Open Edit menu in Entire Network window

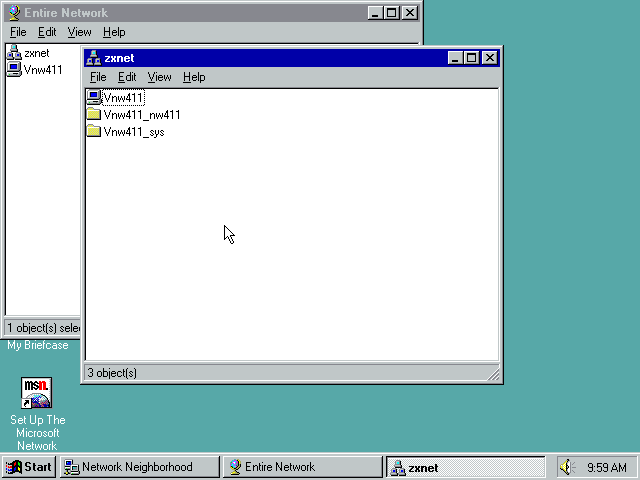[47, 32]
